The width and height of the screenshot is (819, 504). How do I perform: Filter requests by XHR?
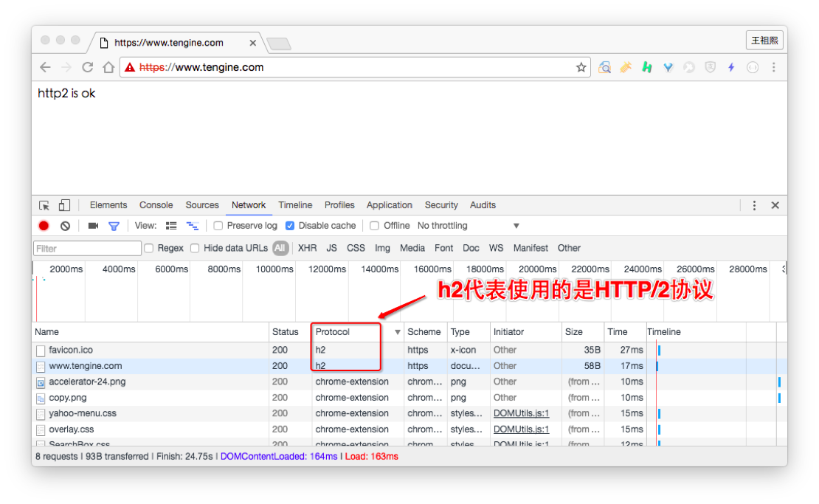[307, 248]
